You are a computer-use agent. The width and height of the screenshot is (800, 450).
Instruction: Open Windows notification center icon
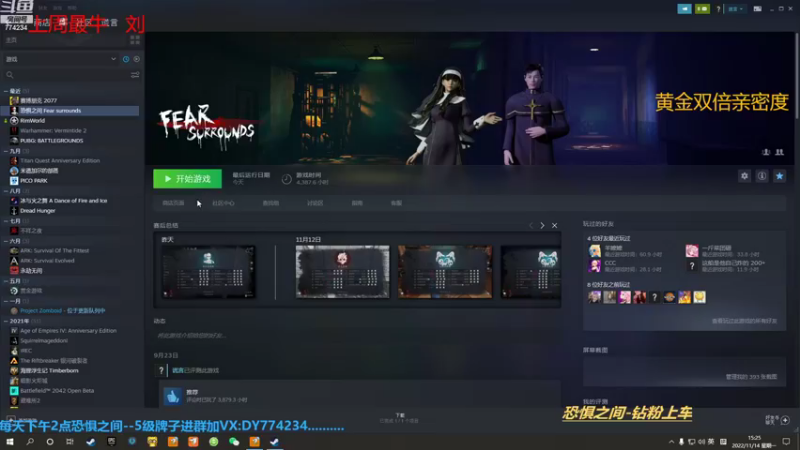[x=786, y=442]
